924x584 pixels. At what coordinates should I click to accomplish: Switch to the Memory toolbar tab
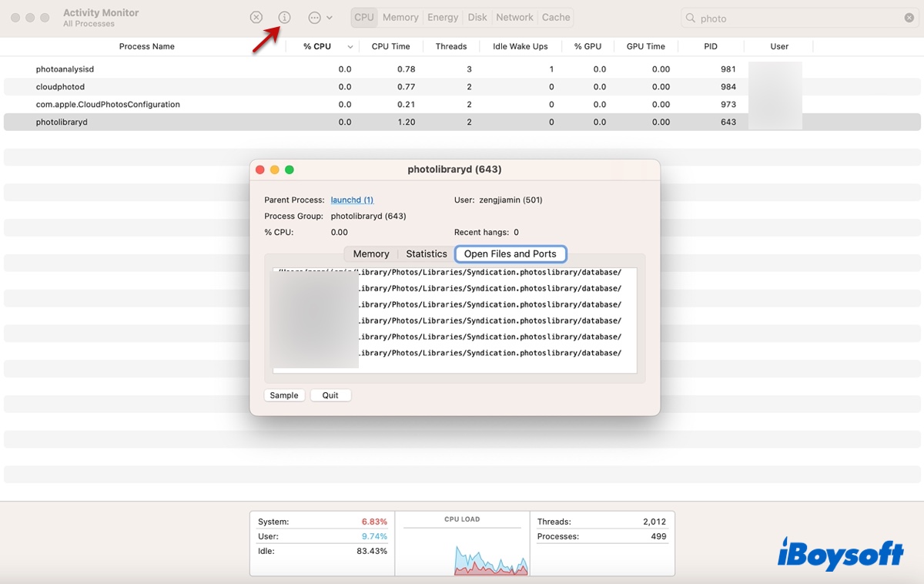pyautogui.click(x=400, y=17)
